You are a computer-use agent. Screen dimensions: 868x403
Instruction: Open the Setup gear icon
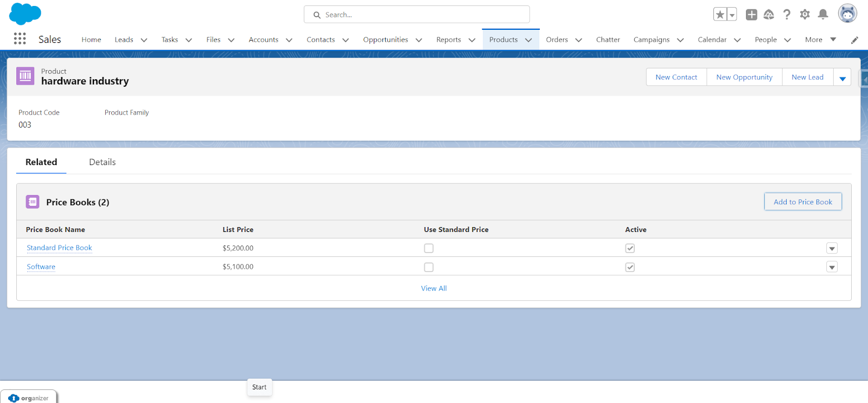point(805,15)
